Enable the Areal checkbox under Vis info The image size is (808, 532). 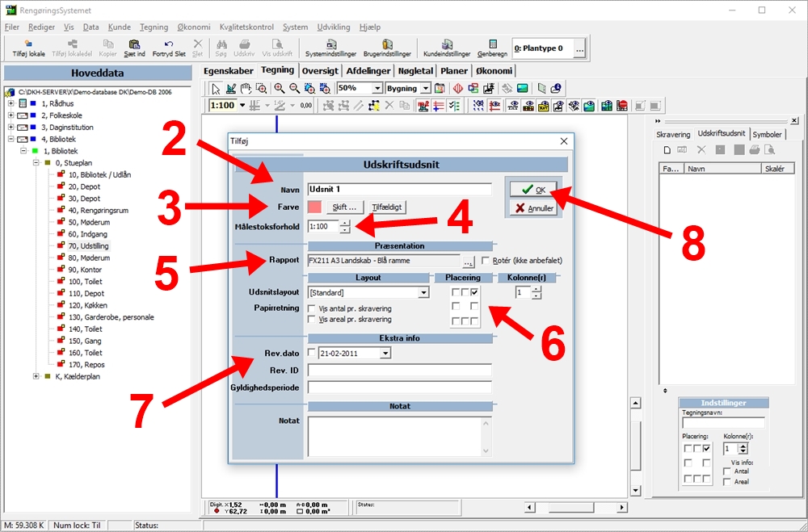[727, 482]
